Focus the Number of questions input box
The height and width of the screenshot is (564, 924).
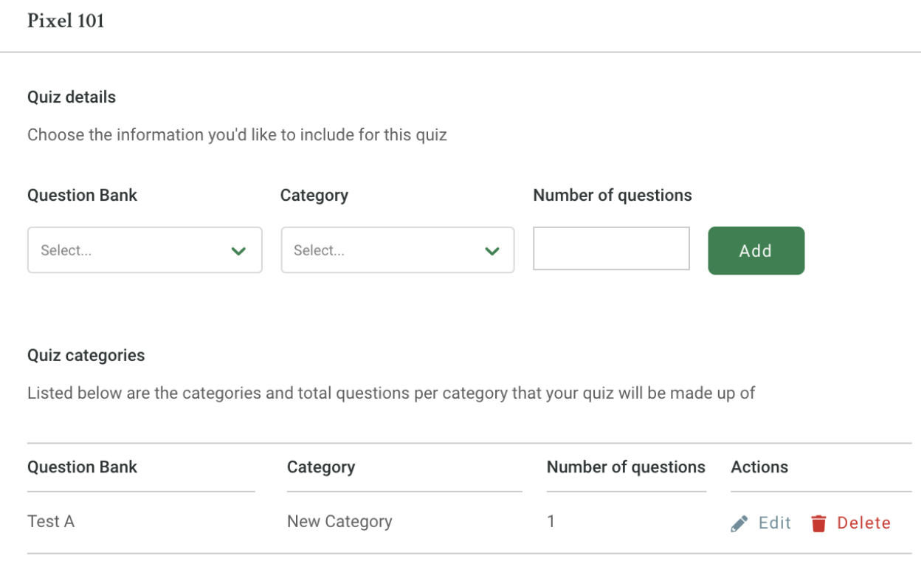pos(611,249)
